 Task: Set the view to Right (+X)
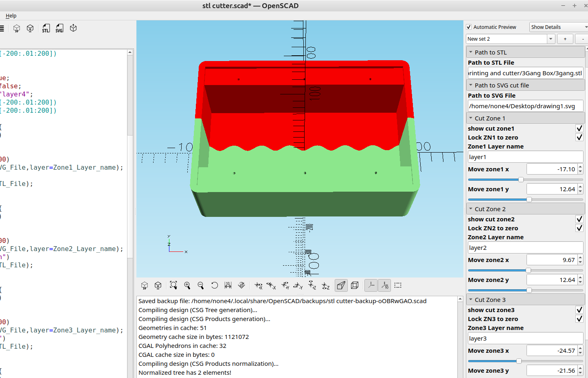click(x=258, y=286)
